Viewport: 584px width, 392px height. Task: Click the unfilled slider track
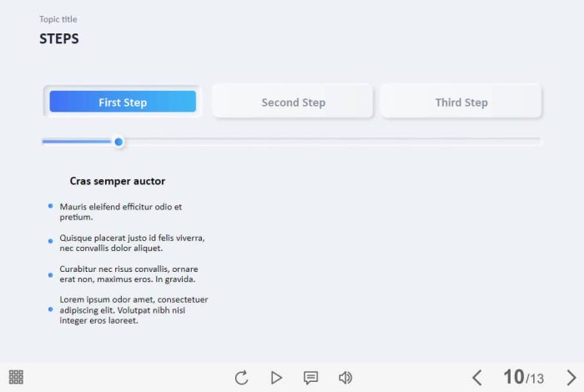[x=332, y=140]
